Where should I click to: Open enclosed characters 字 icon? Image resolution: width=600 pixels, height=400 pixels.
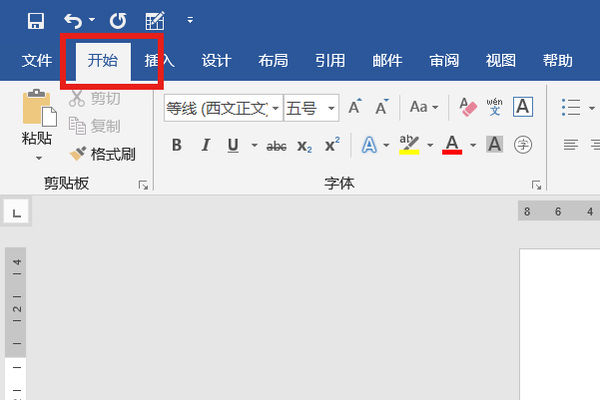(523, 145)
